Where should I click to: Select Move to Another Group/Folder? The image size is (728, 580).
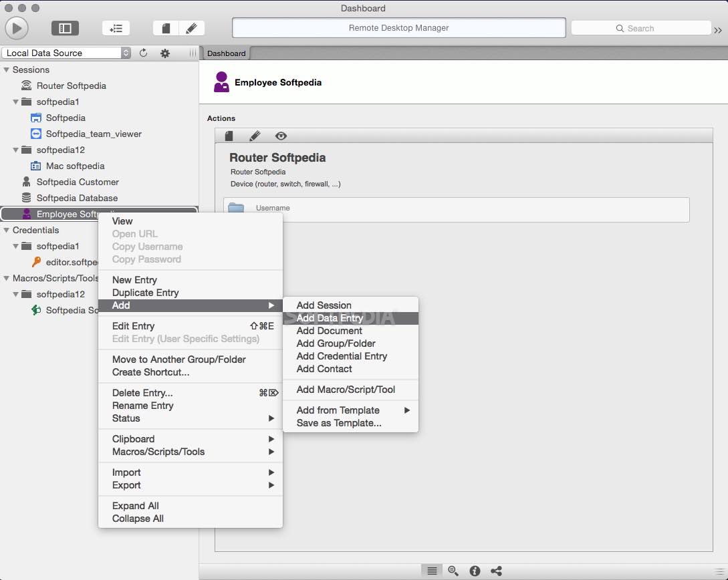click(191, 359)
